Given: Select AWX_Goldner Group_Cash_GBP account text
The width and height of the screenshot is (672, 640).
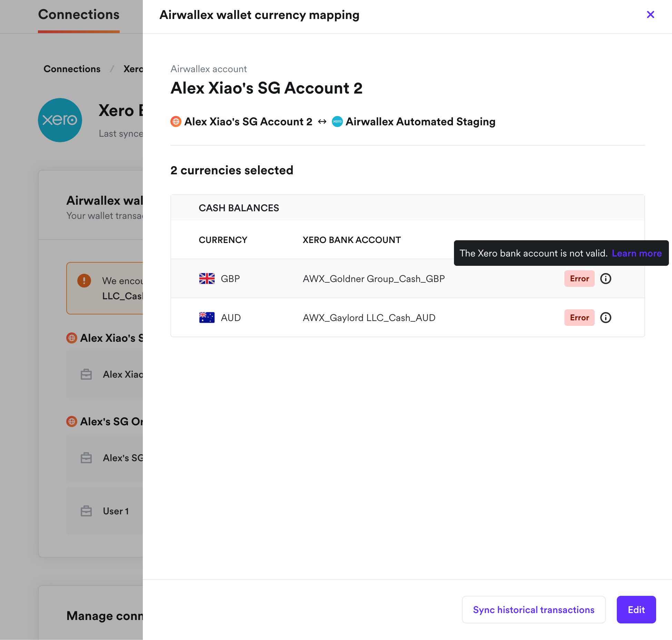Looking at the screenshot, I should point(374,279).
